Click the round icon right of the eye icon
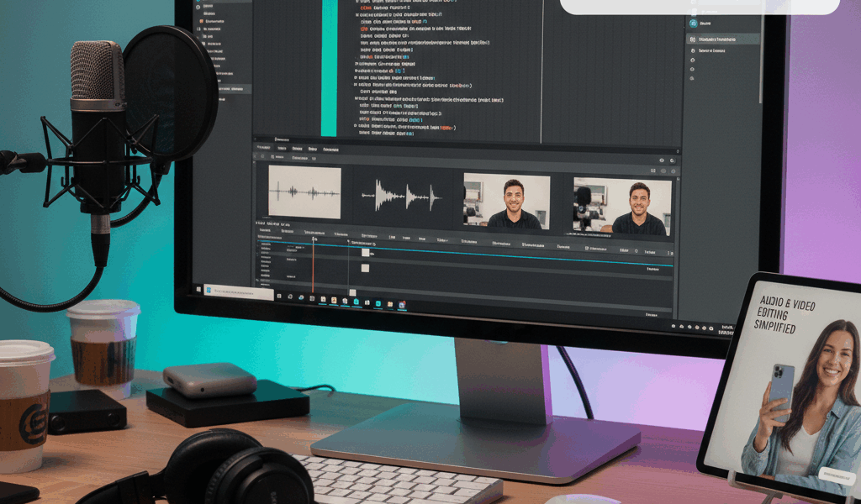The height and width of the screenshot is (504, 861). coord(673,160)
